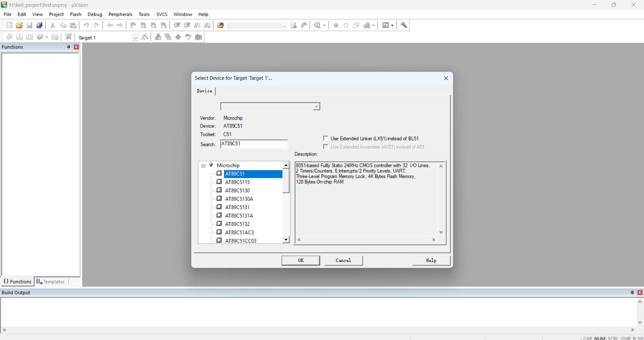Click the Rebuild all target files icon
The height and width of the screenshot is (340, 644).
point(30,37)
